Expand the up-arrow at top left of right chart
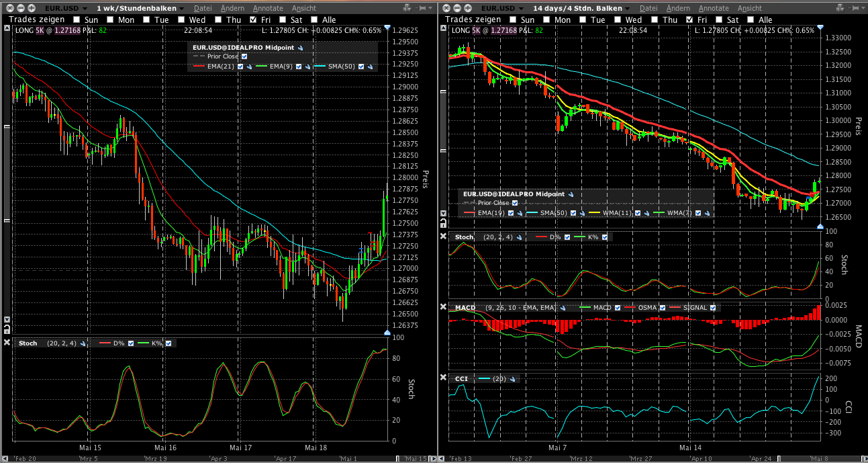 point(444,30)
